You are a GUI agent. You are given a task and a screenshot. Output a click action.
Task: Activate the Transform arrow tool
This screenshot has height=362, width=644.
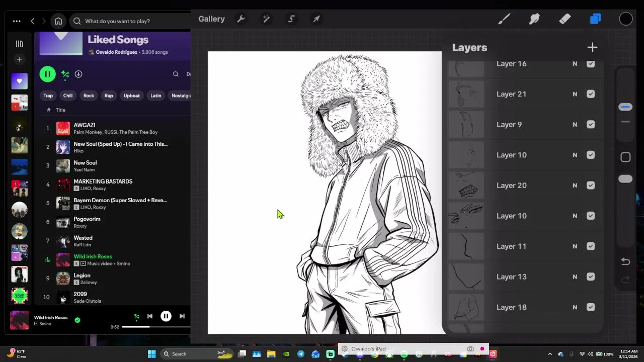[x=316, y=19]
